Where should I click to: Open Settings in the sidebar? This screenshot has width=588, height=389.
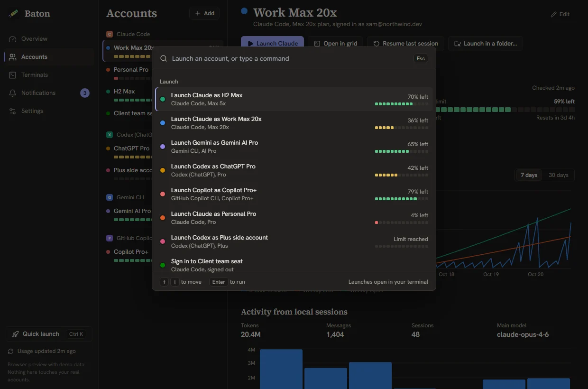(49, 111)
